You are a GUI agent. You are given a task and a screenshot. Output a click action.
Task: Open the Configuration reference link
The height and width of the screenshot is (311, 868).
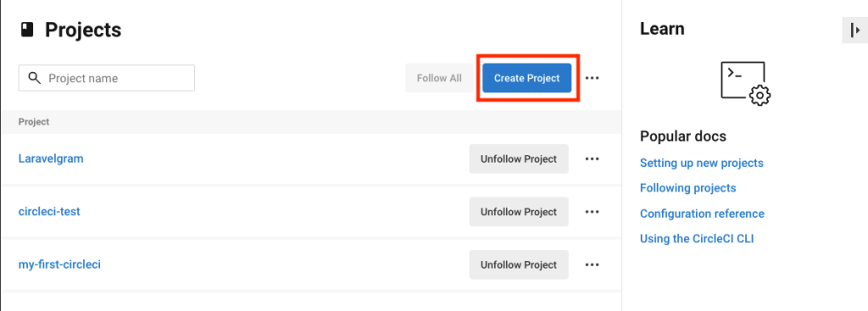pyautogui.click(x=702, y=214)
